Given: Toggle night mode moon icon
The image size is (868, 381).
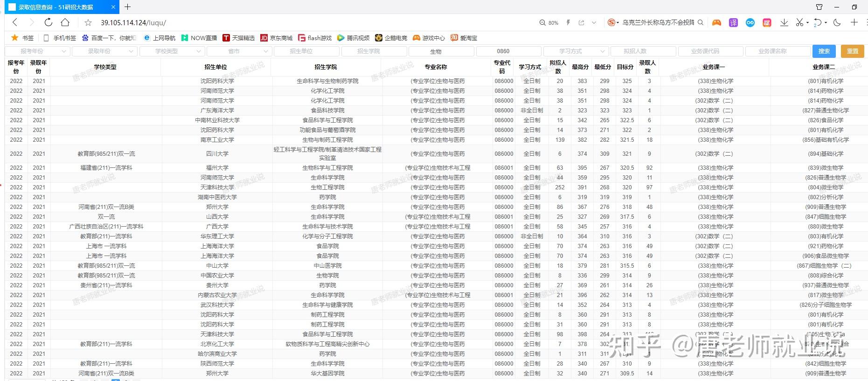Looking at the screenshot, I should pos(837,22).
